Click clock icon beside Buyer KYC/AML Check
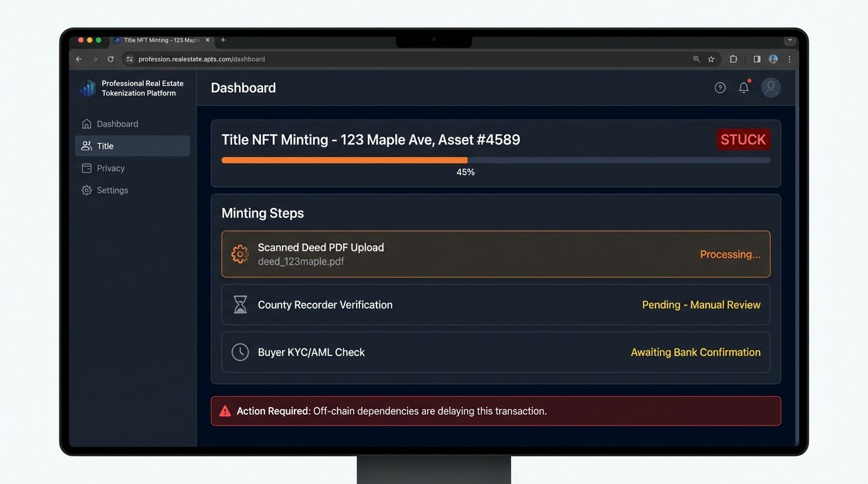 coord(240,352)
